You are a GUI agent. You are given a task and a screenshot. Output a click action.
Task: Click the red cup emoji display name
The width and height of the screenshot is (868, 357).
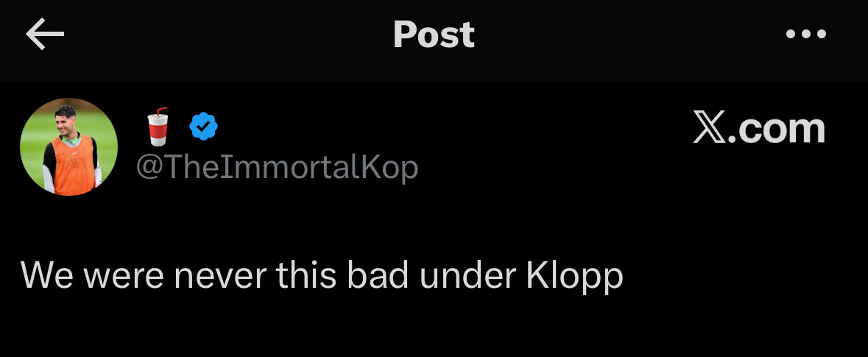tap(158, 126)
